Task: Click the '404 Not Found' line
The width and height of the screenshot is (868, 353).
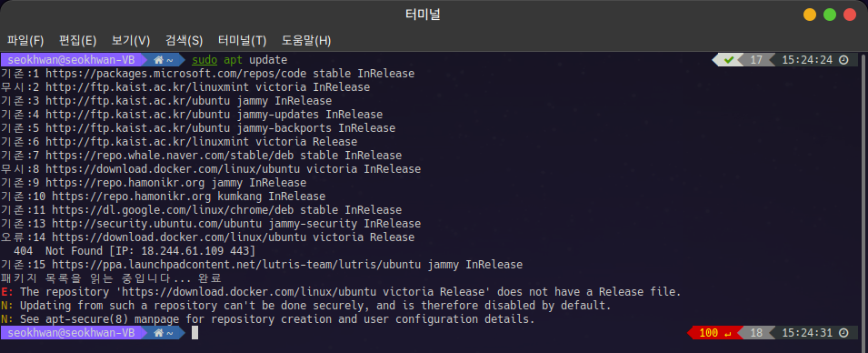Action: pyautogui.click(x=134, y=251)
